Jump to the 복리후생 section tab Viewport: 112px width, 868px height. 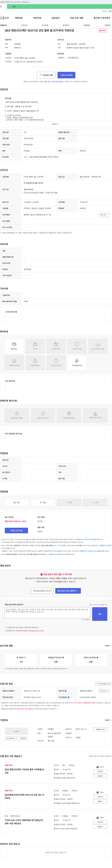[x=66, y=25]
